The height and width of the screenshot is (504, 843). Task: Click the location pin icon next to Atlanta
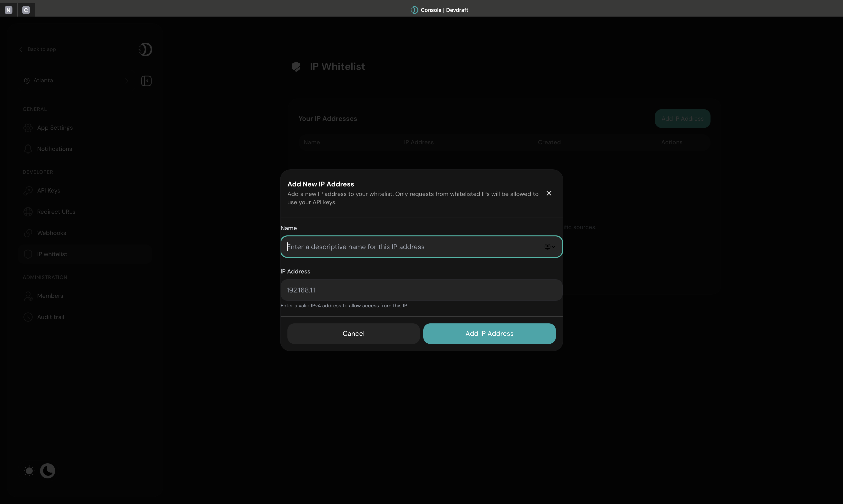(x=27, y=80)
